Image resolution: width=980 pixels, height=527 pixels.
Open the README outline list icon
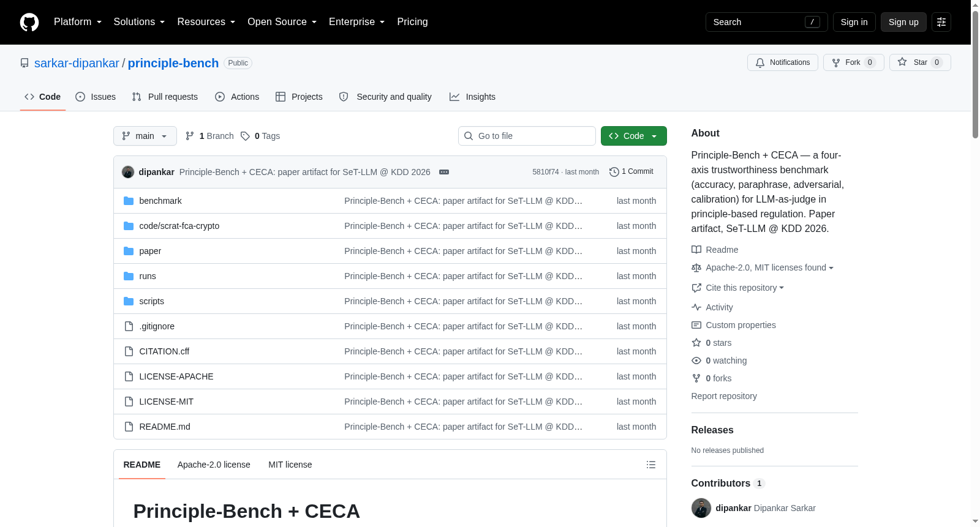click(x=651, y=465)
